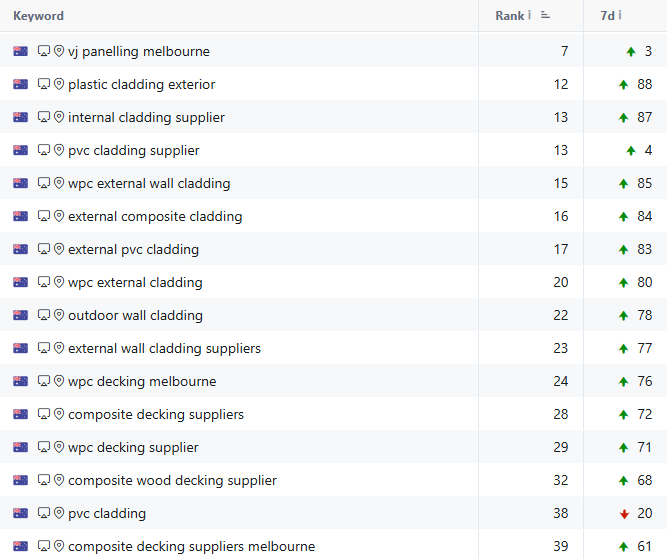Open the keyword external composite cladding

(x=155, y=217)
